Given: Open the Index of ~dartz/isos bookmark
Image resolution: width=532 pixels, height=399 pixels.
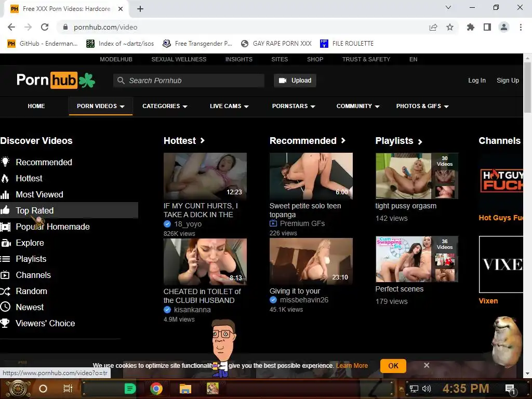Looking at the screenshot, I should [120, 44].
